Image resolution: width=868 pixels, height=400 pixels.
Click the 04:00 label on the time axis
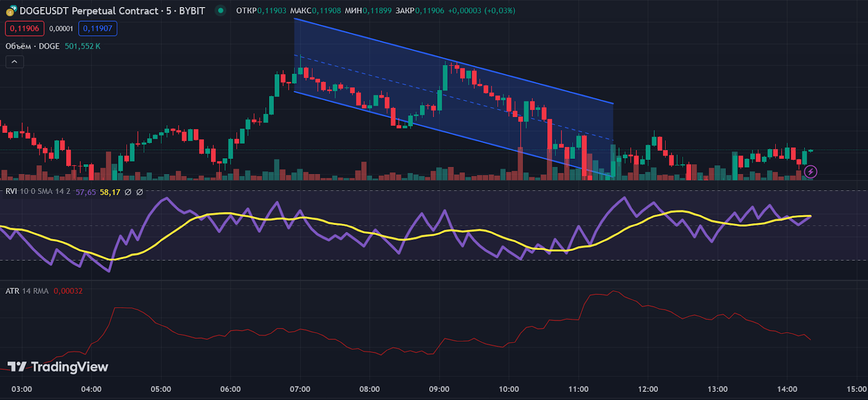[91, 389]
